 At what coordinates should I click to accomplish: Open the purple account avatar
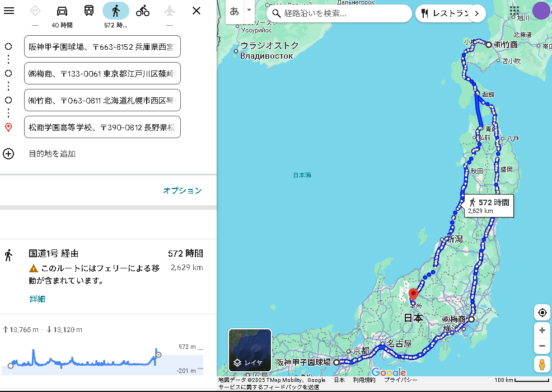pyautogui.click(x=541, y=11)
